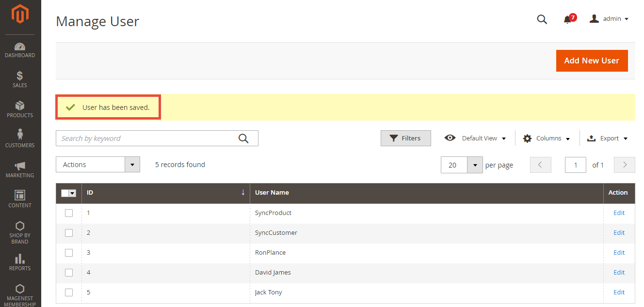Screen dimensions: 644x307
Task: Tick the checkbox beside Jack Tony
Action: tap(69, 292)
